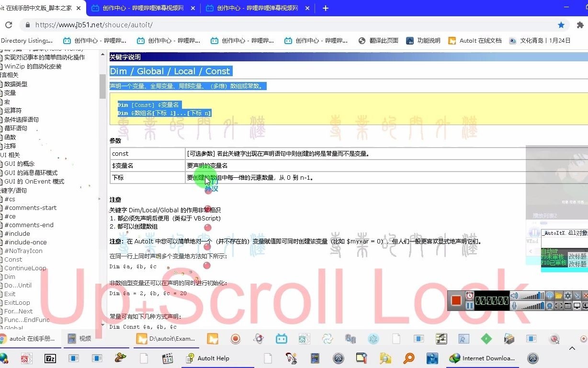Toggle the microphone input in the recorder
This screenshot has height=368, width=588.
(x=514, y=305)
